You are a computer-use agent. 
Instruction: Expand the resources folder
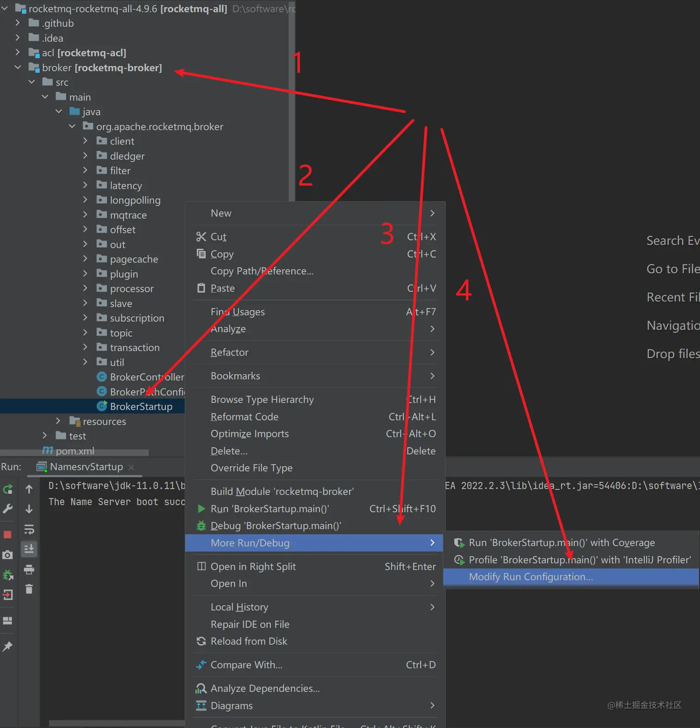click(58, 421)
